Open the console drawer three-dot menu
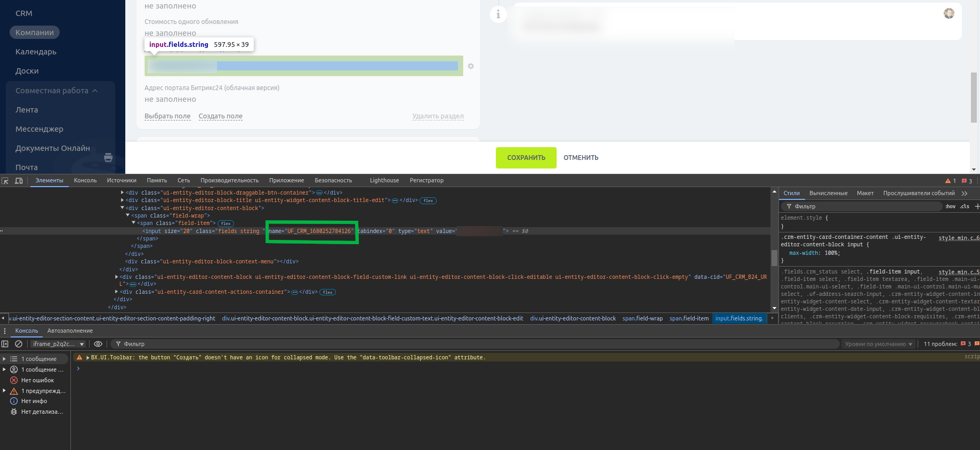Screen dimensions: 980x450 click(5, 331)
